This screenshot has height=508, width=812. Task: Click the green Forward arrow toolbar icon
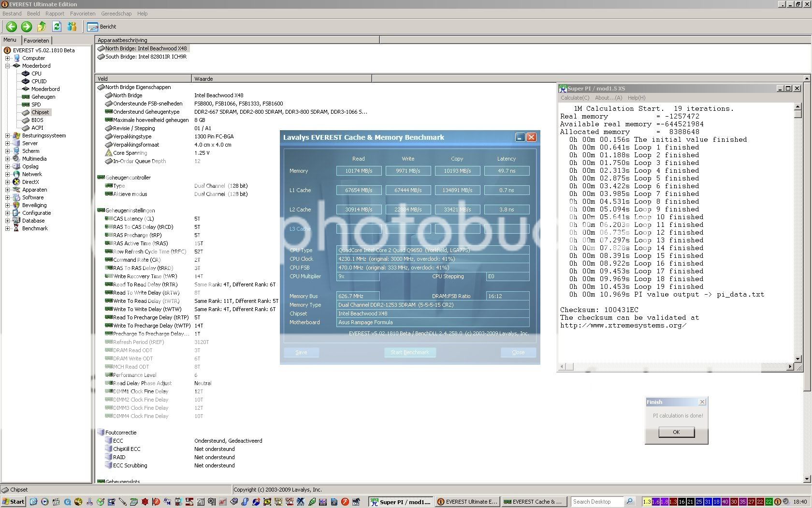point(27,27)
